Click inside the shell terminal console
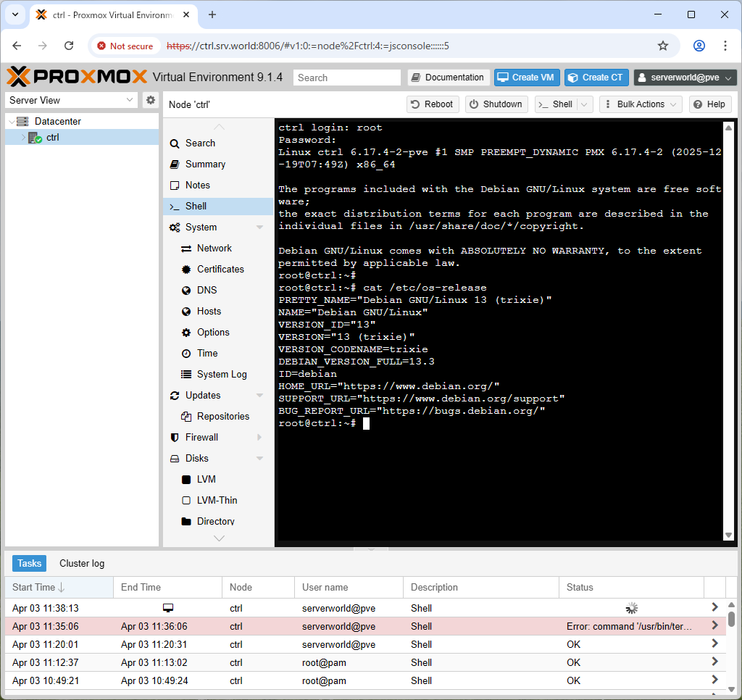The width and height of the screenshot is (742, 700). (499, 331)
